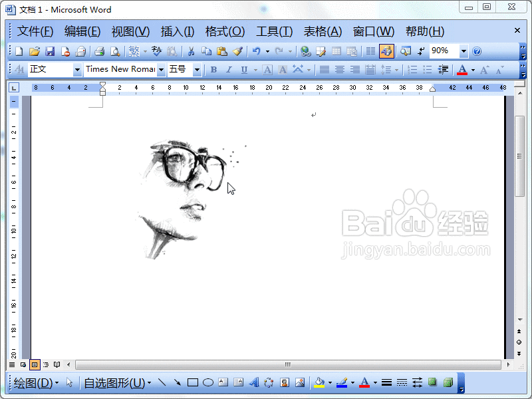Create a new blank document

coord(19,51)
